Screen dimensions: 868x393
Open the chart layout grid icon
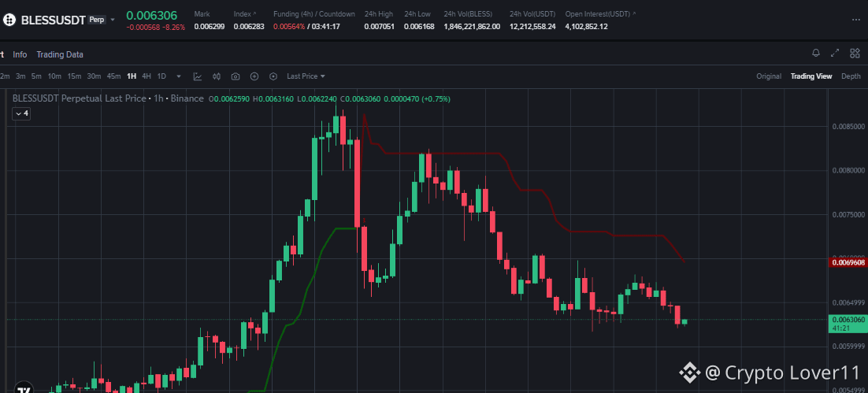(855, 53)
